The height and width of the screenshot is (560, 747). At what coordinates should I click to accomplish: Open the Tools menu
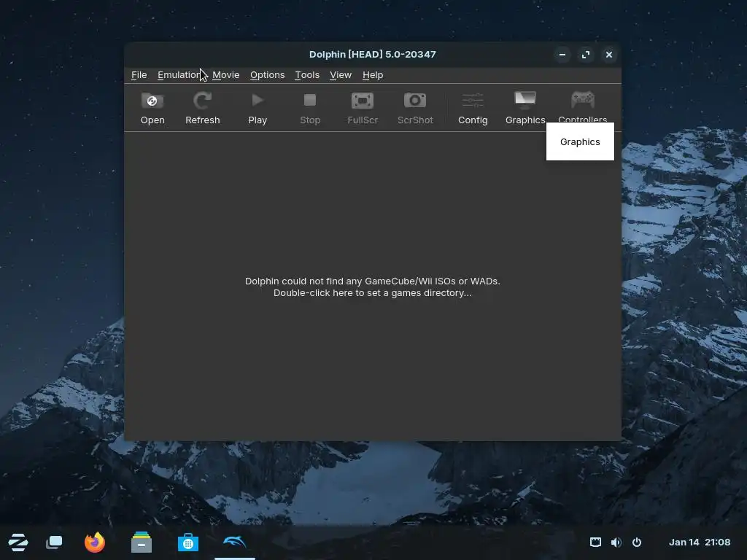point(307,75)
